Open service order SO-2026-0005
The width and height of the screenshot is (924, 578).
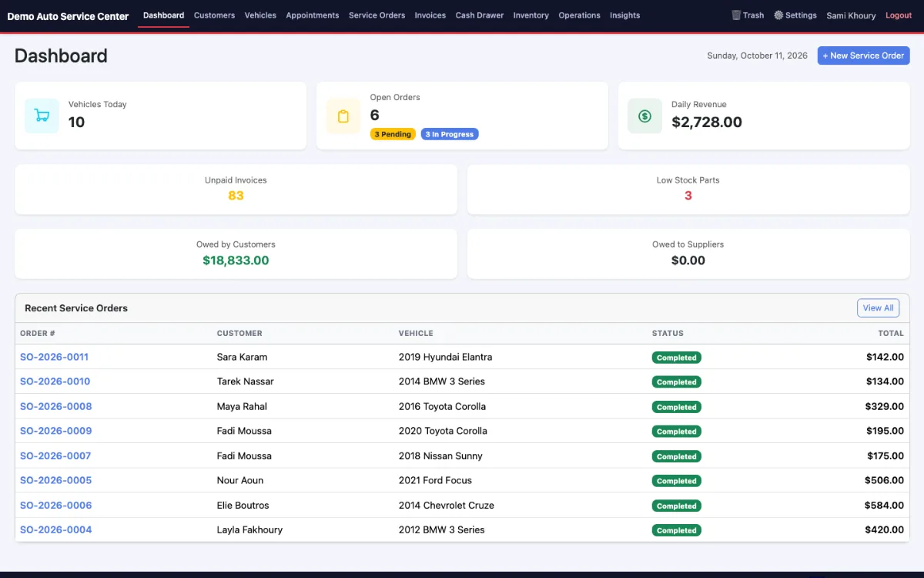pyautogui.click(x=55, y=480)
